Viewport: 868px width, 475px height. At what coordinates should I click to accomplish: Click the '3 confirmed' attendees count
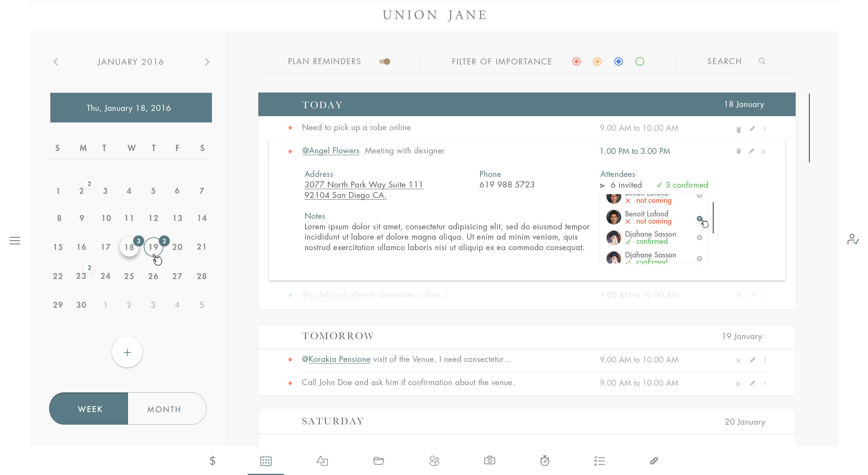(682, 185)
